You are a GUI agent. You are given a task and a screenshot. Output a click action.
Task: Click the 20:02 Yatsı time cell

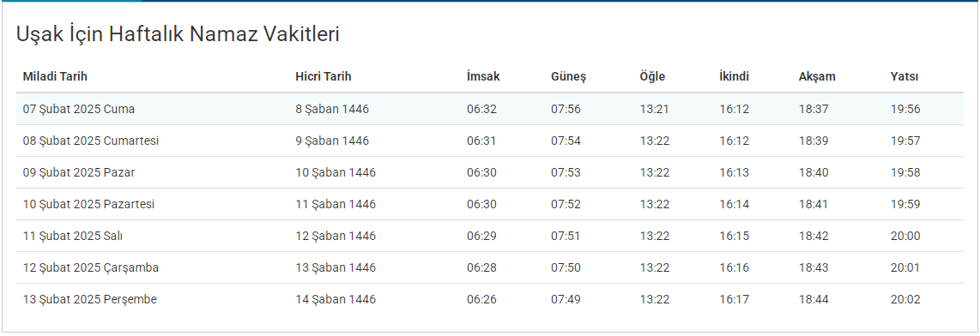point(905,300)
